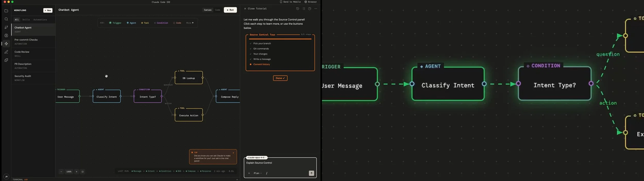644x181 pixels.
Task: Expand the Terminal panel chevron
Action: [237, 180]
